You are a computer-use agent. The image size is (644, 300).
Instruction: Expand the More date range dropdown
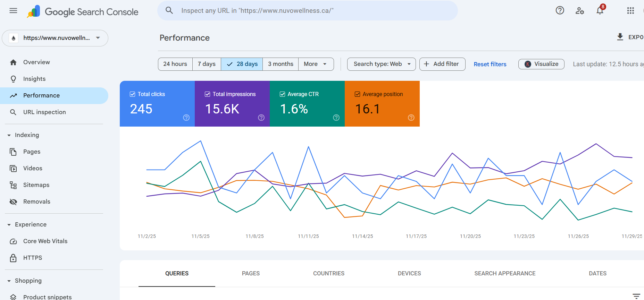(316, 64)
